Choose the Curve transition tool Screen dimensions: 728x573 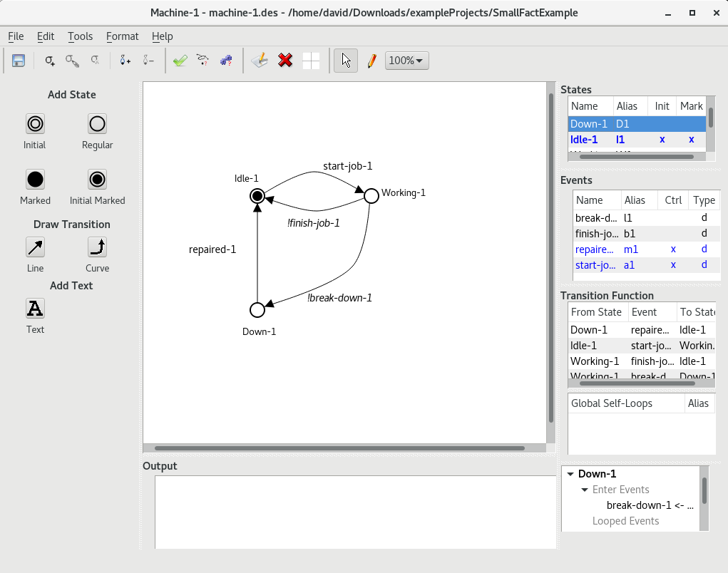(98, 247)
